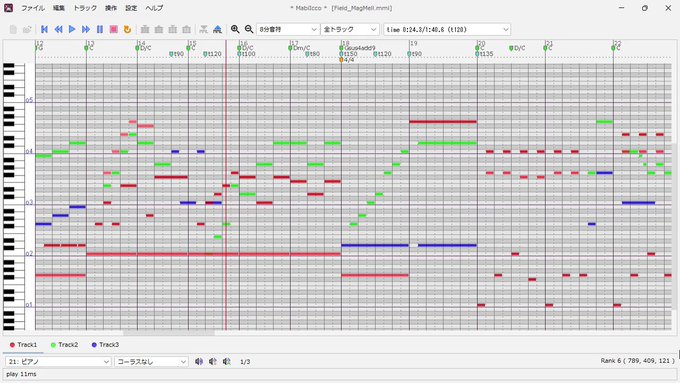The width and height of the screenshot is (680, 383).
Task: Select long red note in measure 19
Action: click(443, 121)
